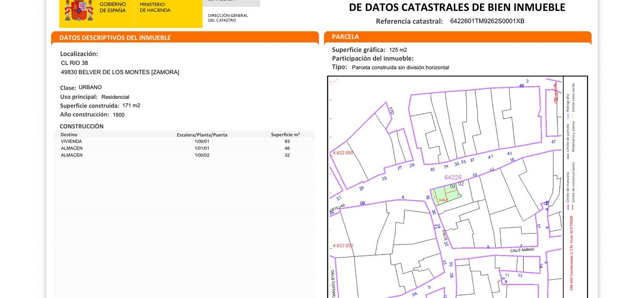Click the 'Destino' column header

click(x=69, y=135)
